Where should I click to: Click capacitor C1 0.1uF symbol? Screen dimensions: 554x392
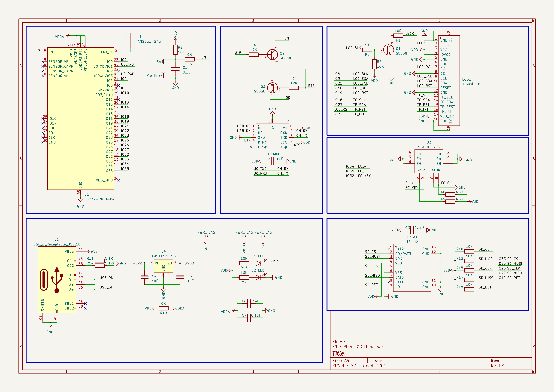[x=175, y=69]
